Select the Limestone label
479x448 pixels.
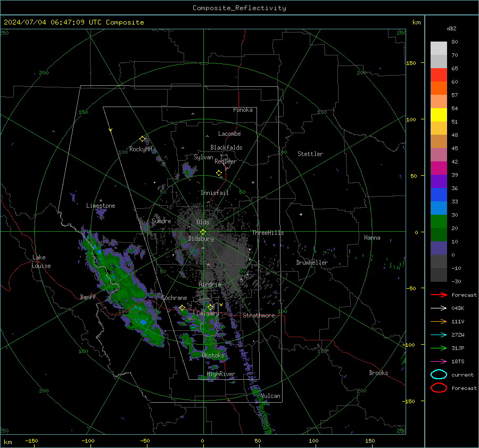click(x=101, y=206)
